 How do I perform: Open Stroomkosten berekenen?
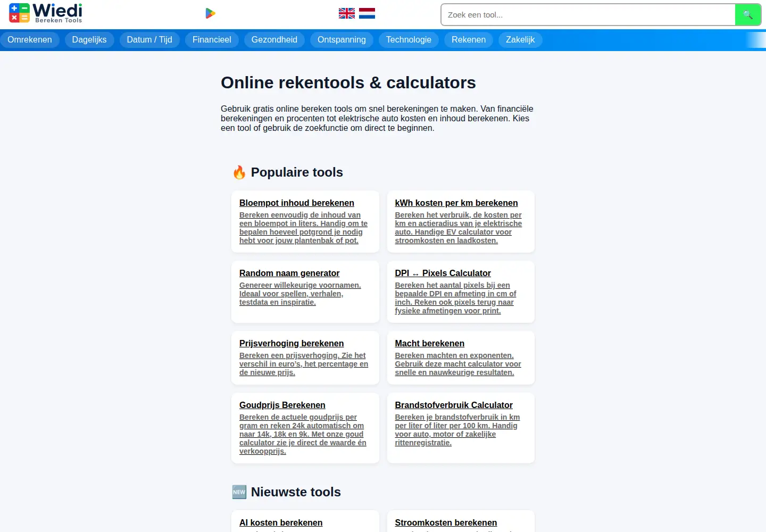pos(446,523)
